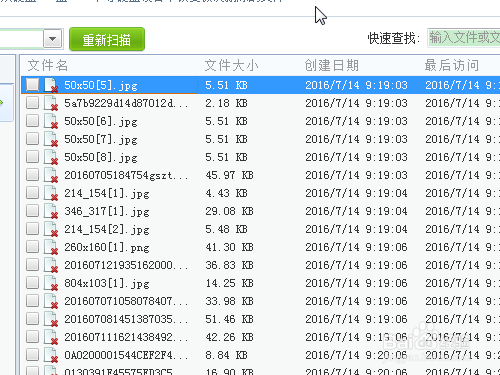Screen dimensions: 500x375
Task: Check the box for 50x50[5].jpg
Action: [x=33, y=85]
